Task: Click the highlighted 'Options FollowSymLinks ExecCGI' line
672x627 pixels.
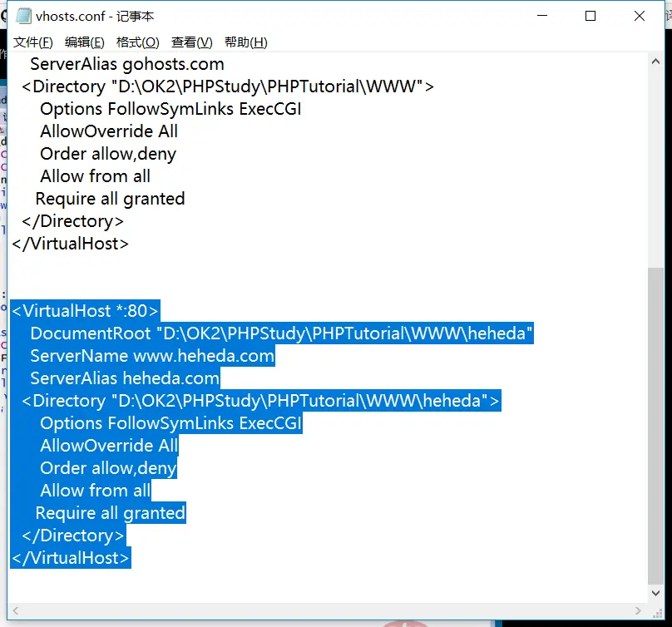Action: click(170, 423)
